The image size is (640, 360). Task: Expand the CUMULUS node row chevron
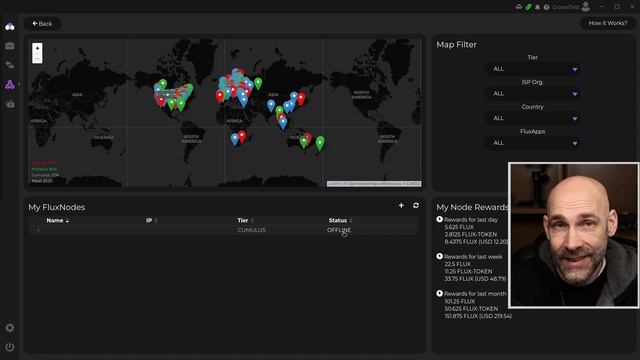(38, 230)
